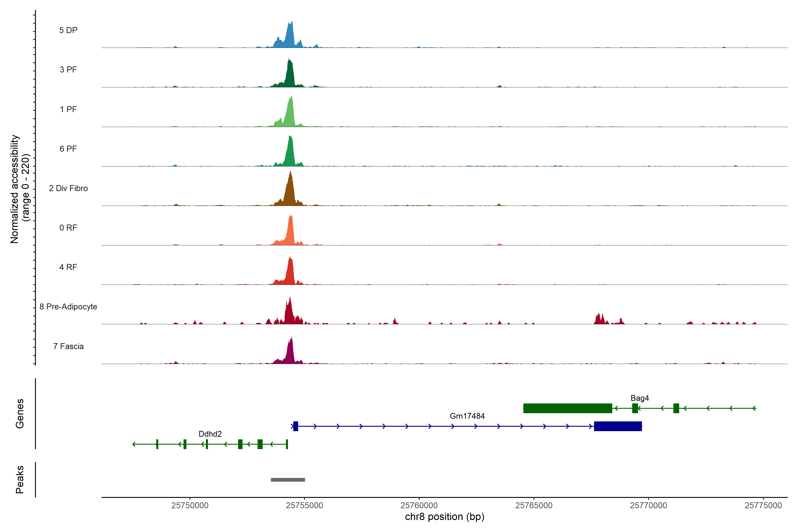Click the Genes panel label
The image size is (798, 532).
pyautogui.click(x=20, y=413)
